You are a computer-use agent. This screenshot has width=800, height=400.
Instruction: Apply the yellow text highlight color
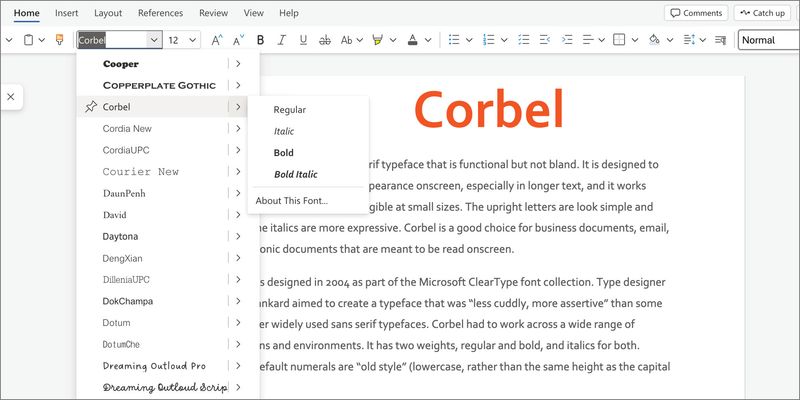pos(378,40)
